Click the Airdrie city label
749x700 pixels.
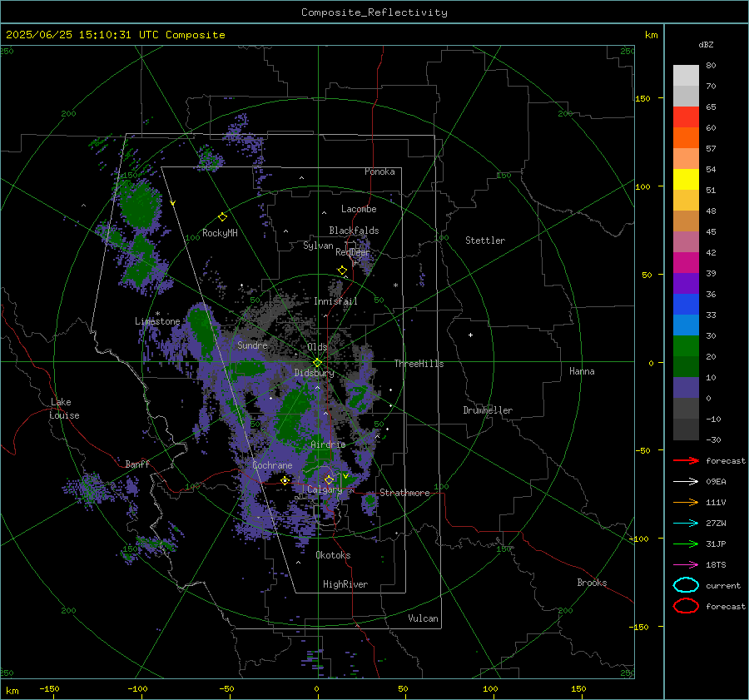pyautogui.click(x=328, y=444)
